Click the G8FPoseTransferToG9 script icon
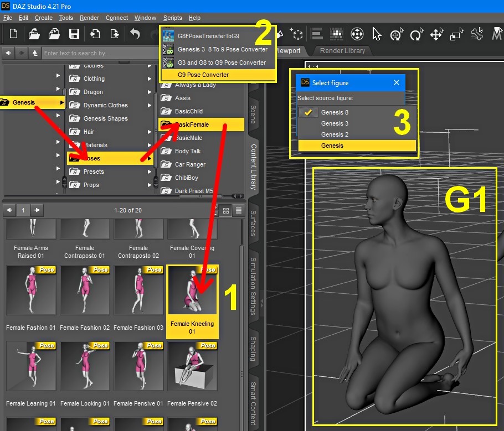The image size is (504, 431). tap(168, 36)
